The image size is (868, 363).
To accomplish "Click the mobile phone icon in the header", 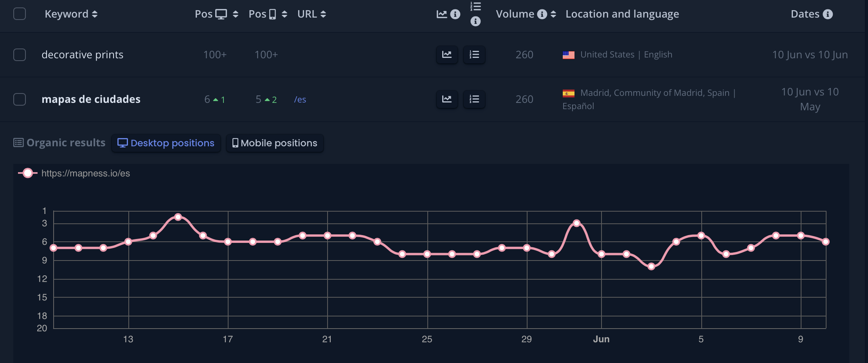I will point(273,14).
